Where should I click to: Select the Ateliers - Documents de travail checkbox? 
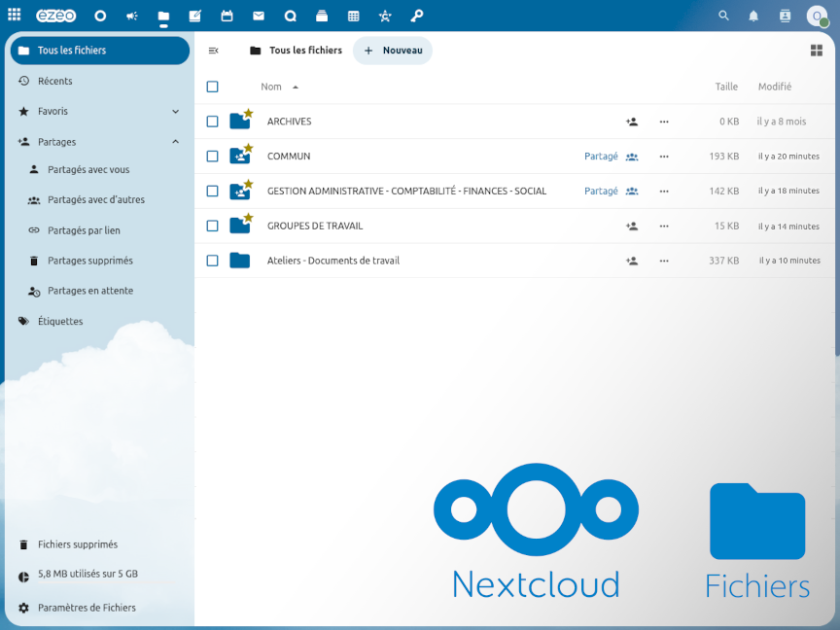212,261
